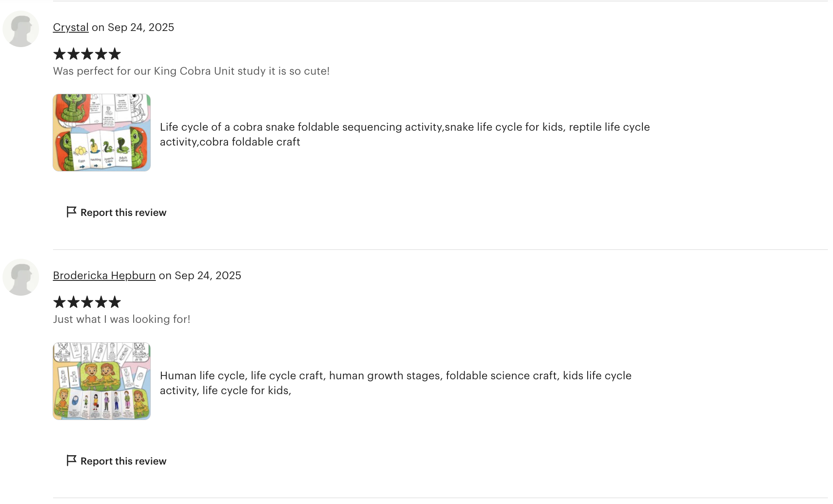Click Brodericka Hepburn's profile avatar icon
The width and height of the screenshot is (833, 504).
point(21,277)
